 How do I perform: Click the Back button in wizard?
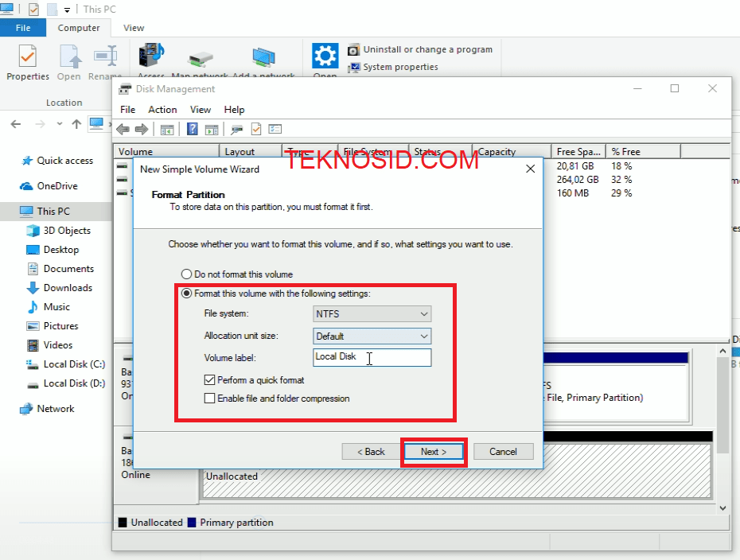pos(371,452)
